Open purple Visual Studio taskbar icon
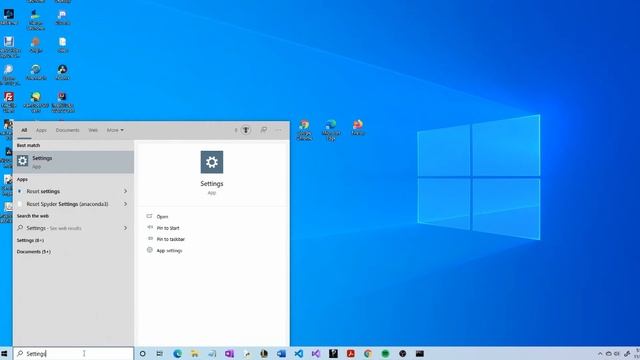The width and height of the screenshot is (640, 360). click(x=316, y=353)
